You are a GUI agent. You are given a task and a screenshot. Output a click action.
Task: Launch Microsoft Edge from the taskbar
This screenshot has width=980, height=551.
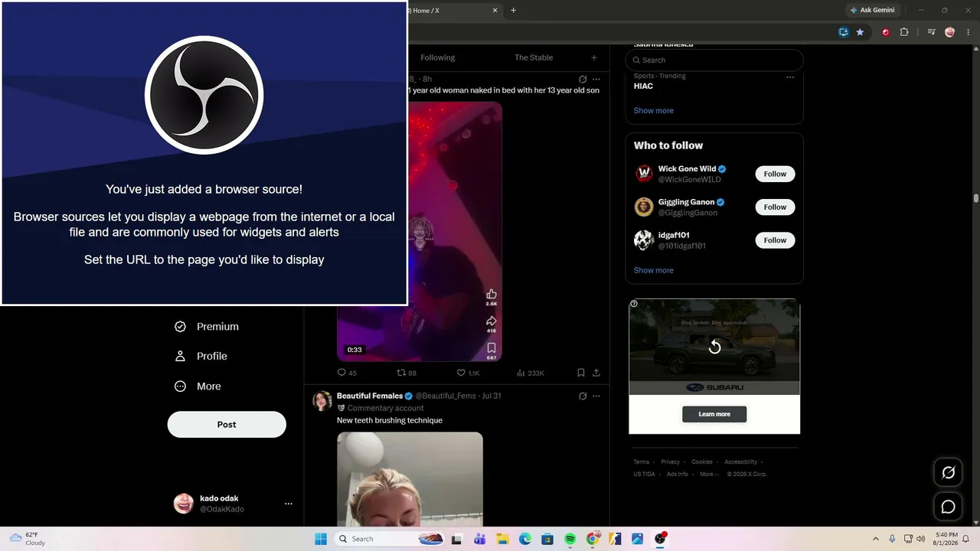coord(525,539)
